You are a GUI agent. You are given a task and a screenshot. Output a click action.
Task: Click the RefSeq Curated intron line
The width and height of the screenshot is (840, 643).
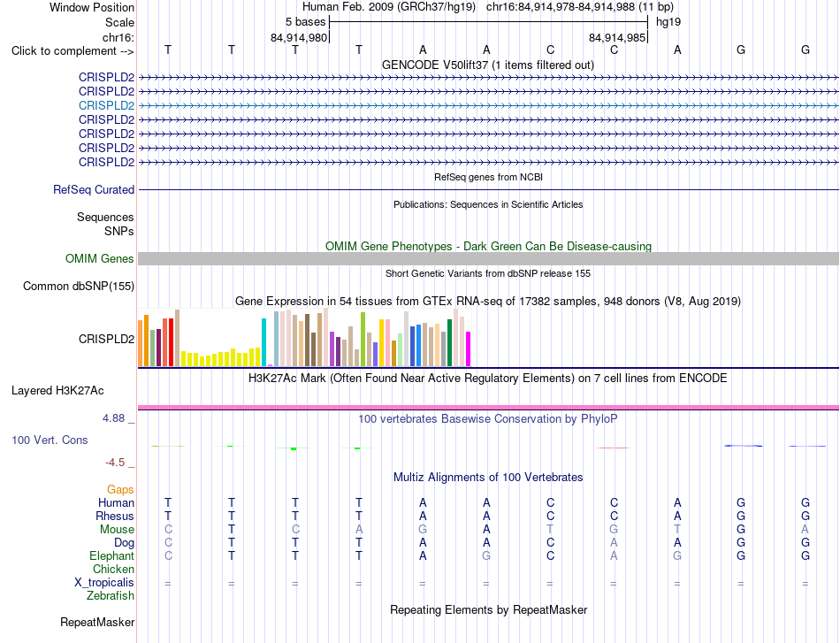pyautogui.click(x=488, y=189)
